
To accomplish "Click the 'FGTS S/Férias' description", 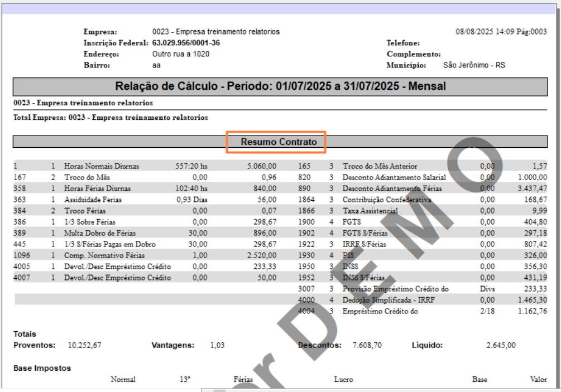I will [365, 233].
